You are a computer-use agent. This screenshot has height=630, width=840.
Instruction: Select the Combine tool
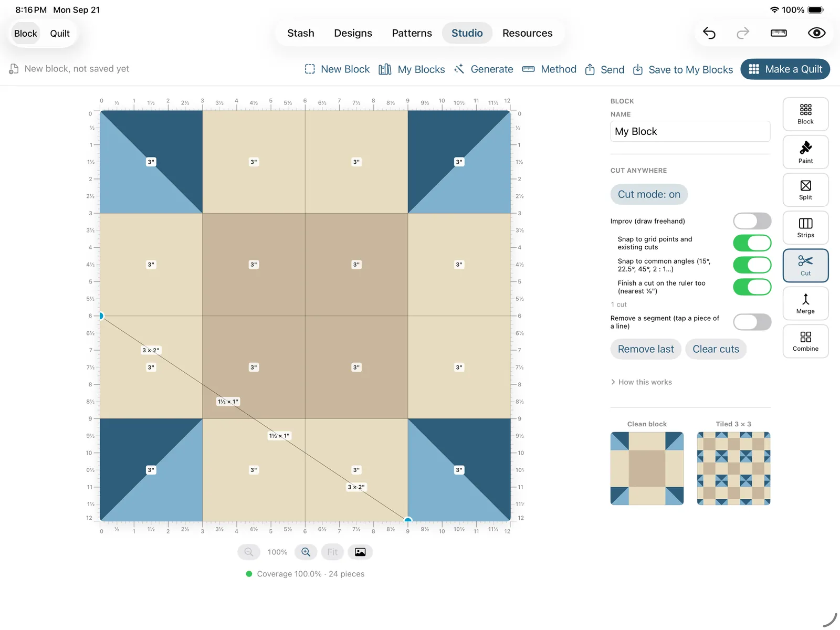coord(805,341)
